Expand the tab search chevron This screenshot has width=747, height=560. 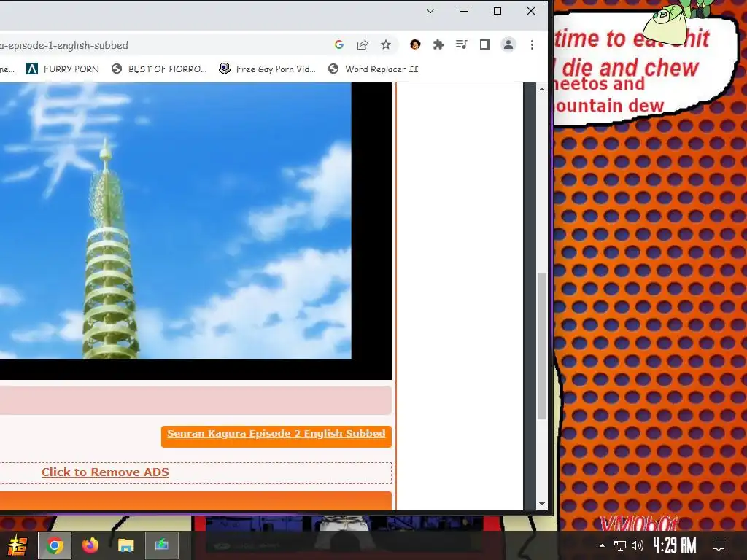point(430,11)
